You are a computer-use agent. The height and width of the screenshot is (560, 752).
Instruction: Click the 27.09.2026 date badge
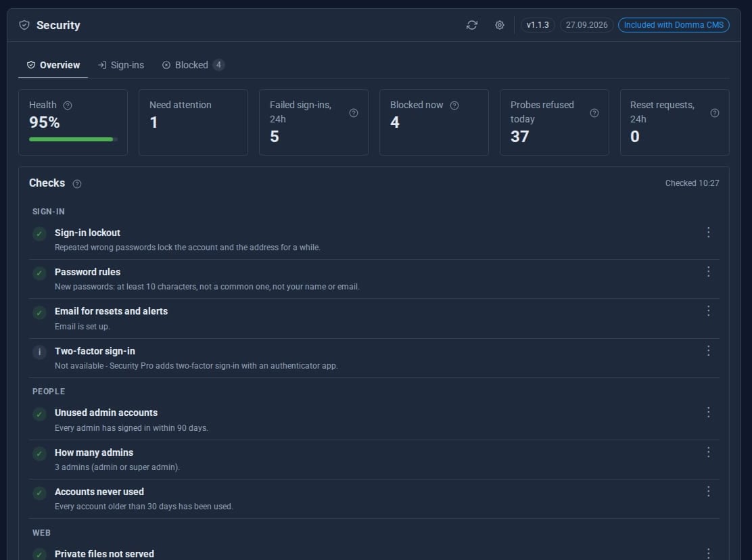[586, 25]
